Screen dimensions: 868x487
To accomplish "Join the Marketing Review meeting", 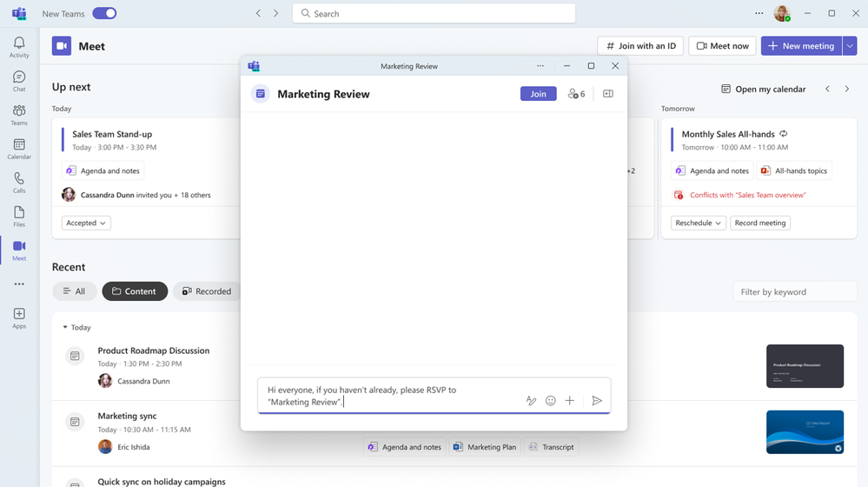I will pos(538,94).
